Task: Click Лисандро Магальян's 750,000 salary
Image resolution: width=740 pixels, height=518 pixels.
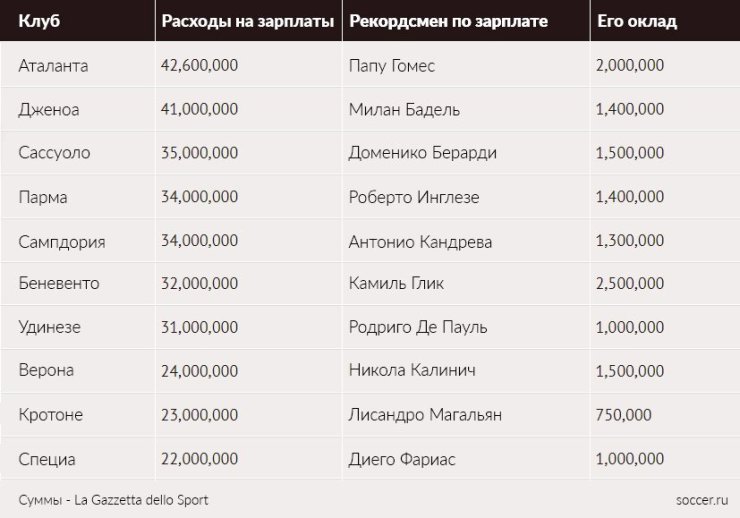Action: (x=623, y=414)
